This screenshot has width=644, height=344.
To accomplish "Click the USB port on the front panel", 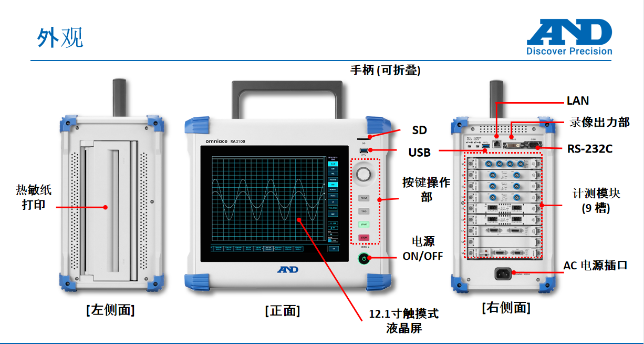I will point(363,151).
